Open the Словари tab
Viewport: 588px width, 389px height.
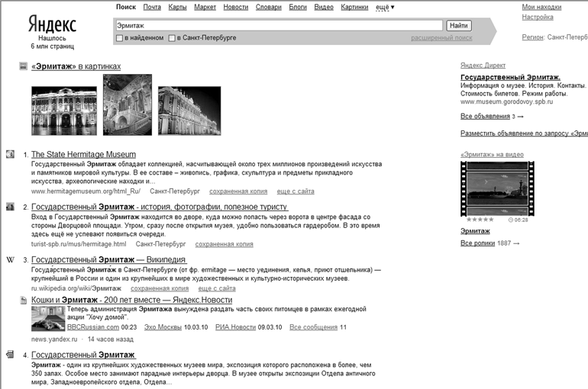[x=269, y=7]
